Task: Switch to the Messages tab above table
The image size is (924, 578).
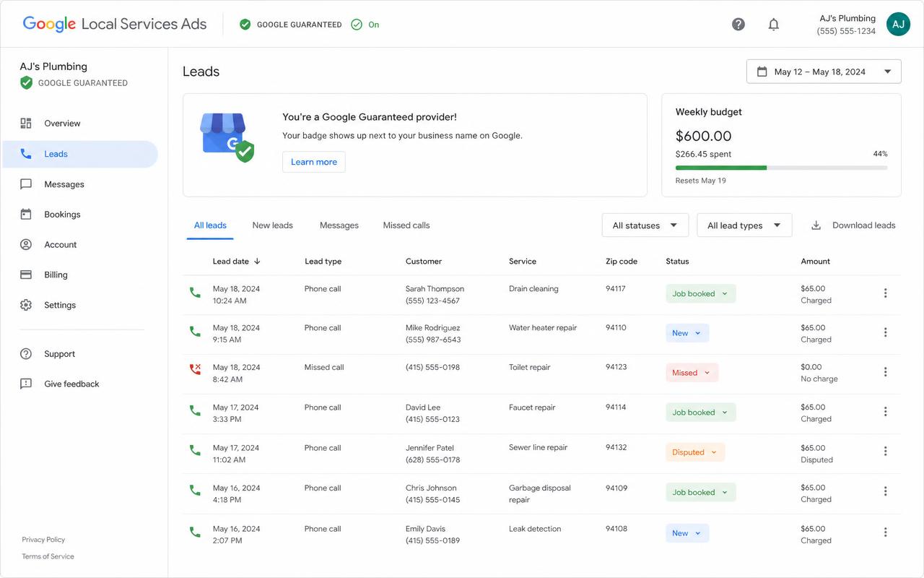Action: (339, 225)
